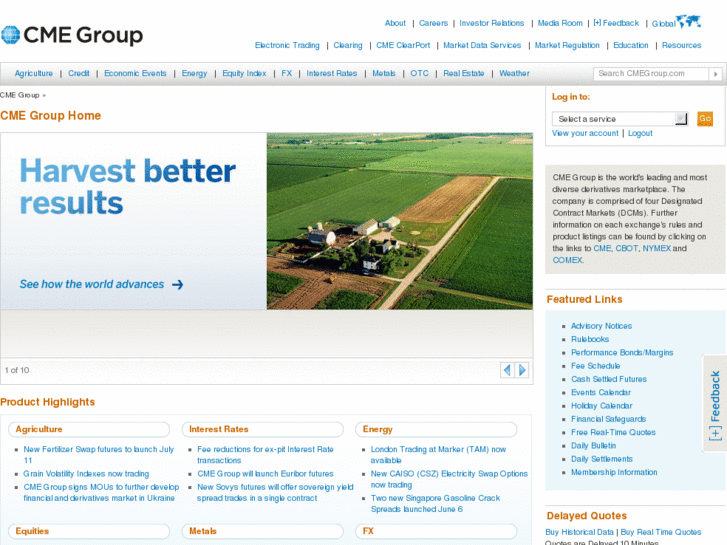
Task: Open CME Group will launch Euribor futures
Action: pos(265,474)
